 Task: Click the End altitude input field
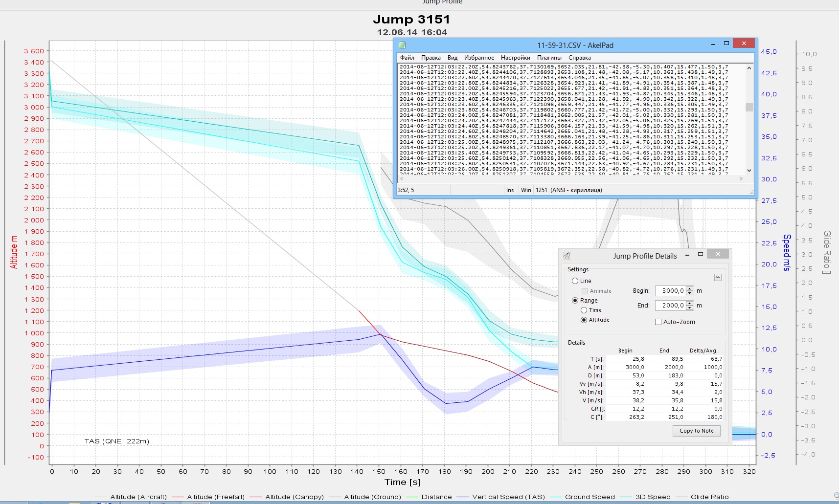[x=670, y=306]
